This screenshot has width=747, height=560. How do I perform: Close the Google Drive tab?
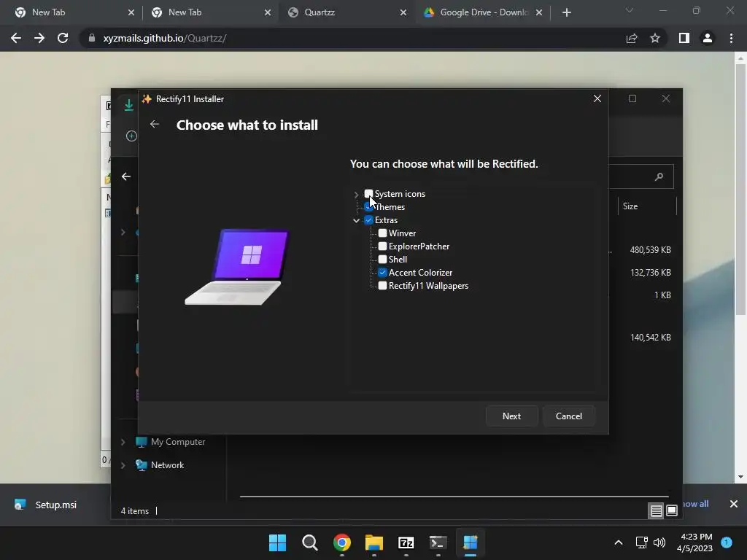pos(539,12)
